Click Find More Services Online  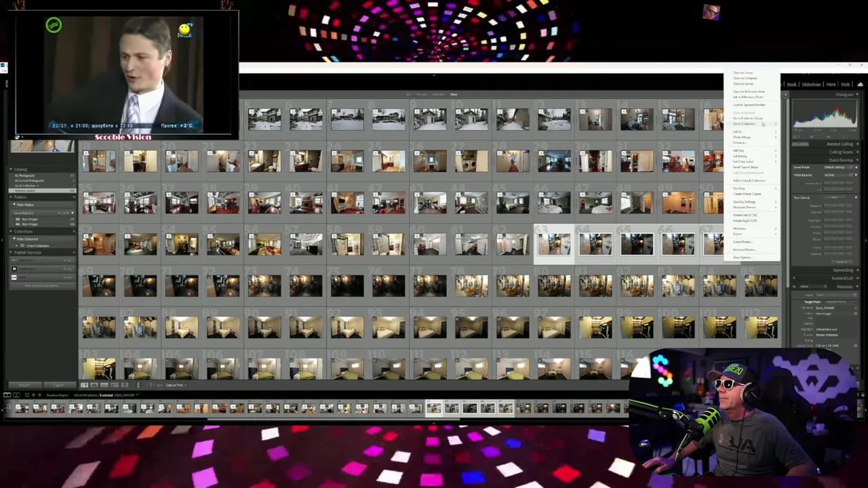[x=42, y=286]
